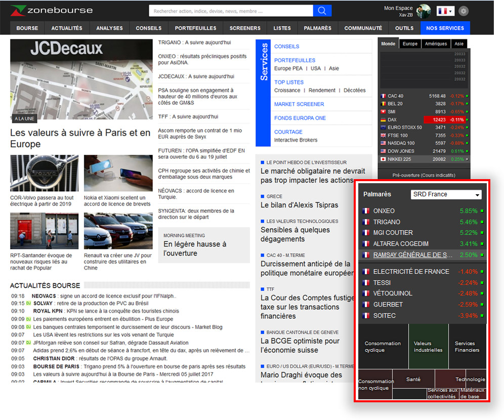Open the NOS SERVICES menu
The image size is (504, 420).
tap(445, 28)
